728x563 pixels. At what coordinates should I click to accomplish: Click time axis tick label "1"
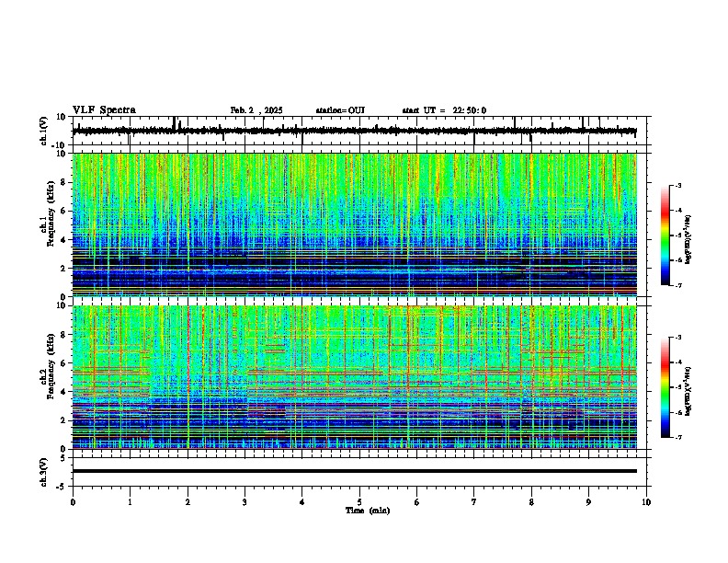(x=130, y=502)
